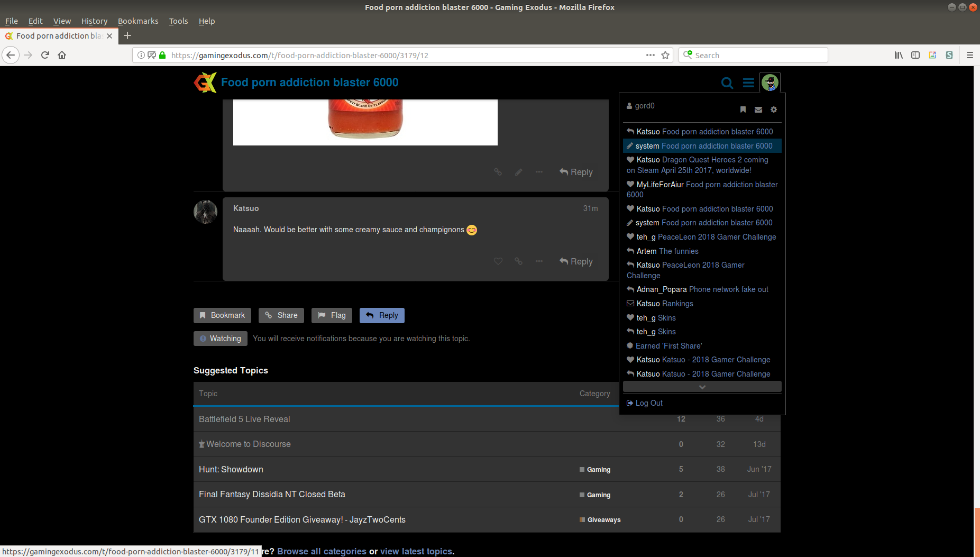Screen dimensions: 980x557
Task: Go to Firefox home page icon
Action: 62,55
